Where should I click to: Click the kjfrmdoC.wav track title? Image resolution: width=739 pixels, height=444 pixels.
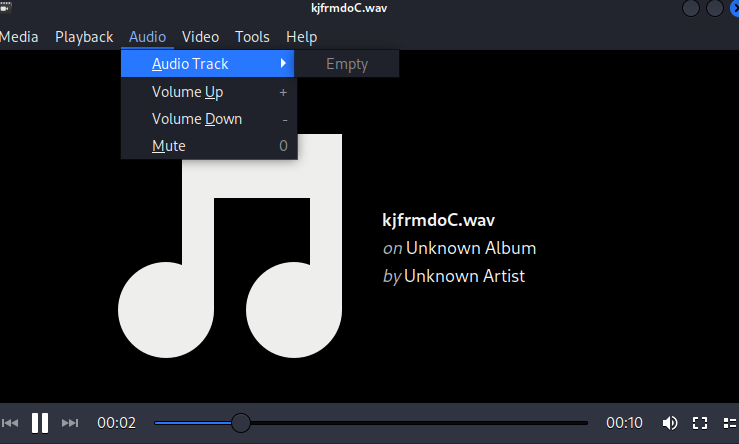pyautogui.click(x=438, y=220)
